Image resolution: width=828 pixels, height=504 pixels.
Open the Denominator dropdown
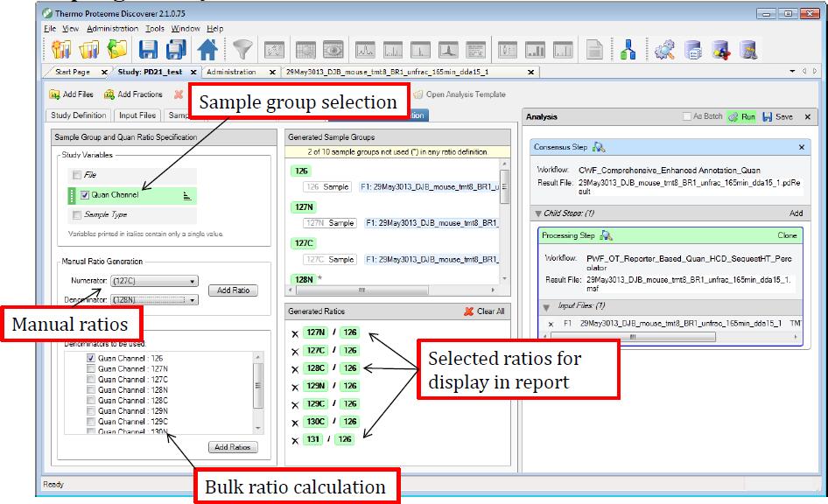coord(192,300)
